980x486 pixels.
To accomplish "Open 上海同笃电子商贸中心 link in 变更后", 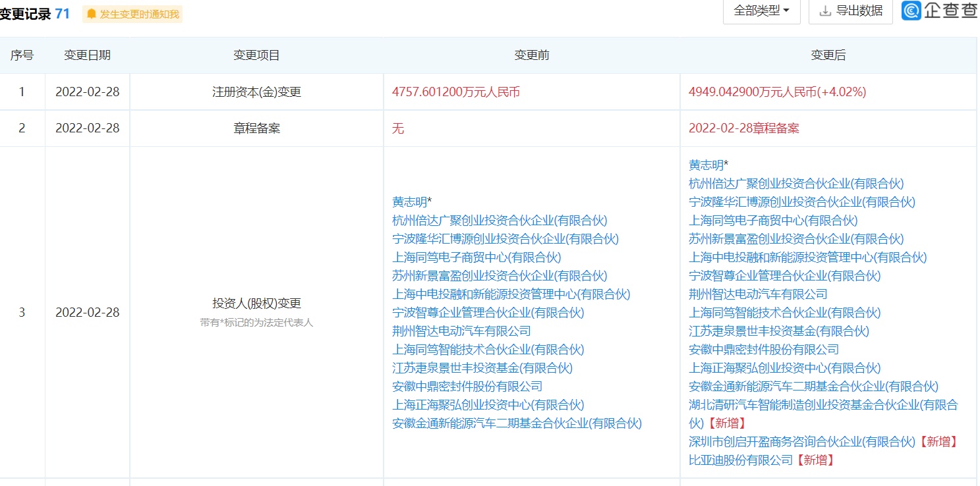I will pyautogui.click(x=773, y=221).
